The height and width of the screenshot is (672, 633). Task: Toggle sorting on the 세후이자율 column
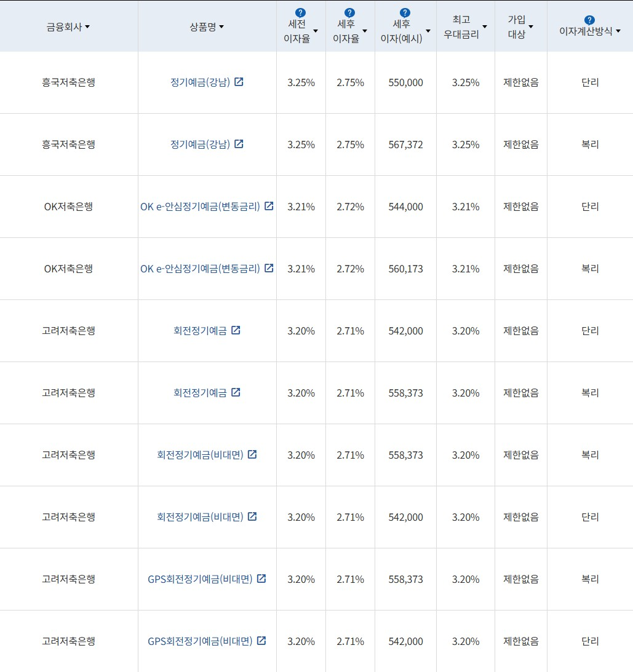[365, 30]
